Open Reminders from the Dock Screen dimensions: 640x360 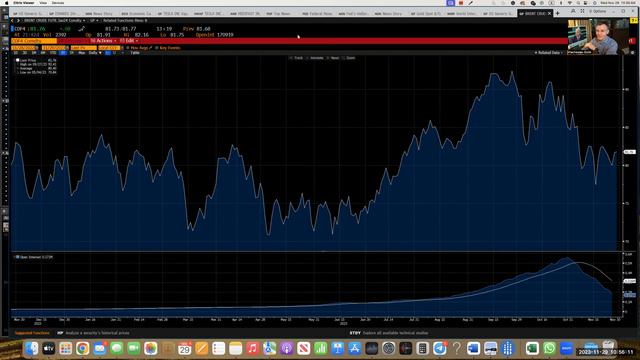tap(218, 349)
